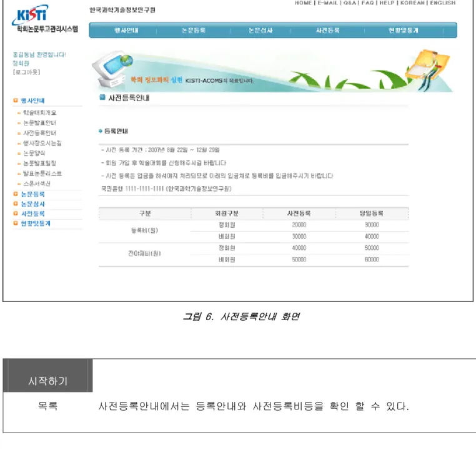Open 논문발표안내 in sidebar submenu
This screenshot has width=476, height=460.
[x=40, y=122]
